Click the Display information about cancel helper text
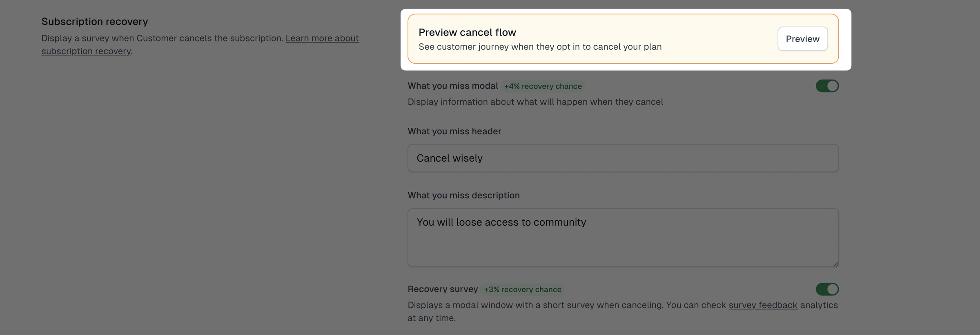 coord(535,102)
